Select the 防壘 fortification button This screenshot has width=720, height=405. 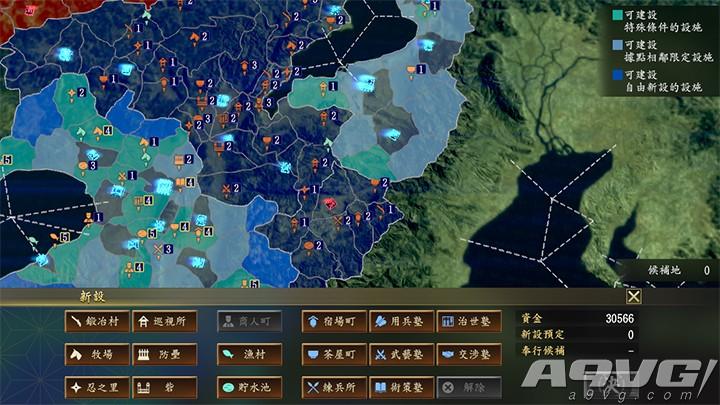[x=165, y=354]
